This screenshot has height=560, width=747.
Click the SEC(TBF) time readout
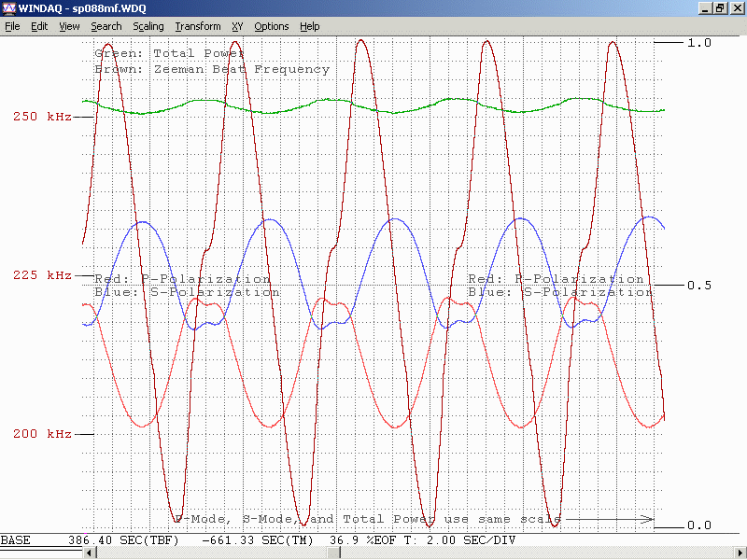click(125, 541)
